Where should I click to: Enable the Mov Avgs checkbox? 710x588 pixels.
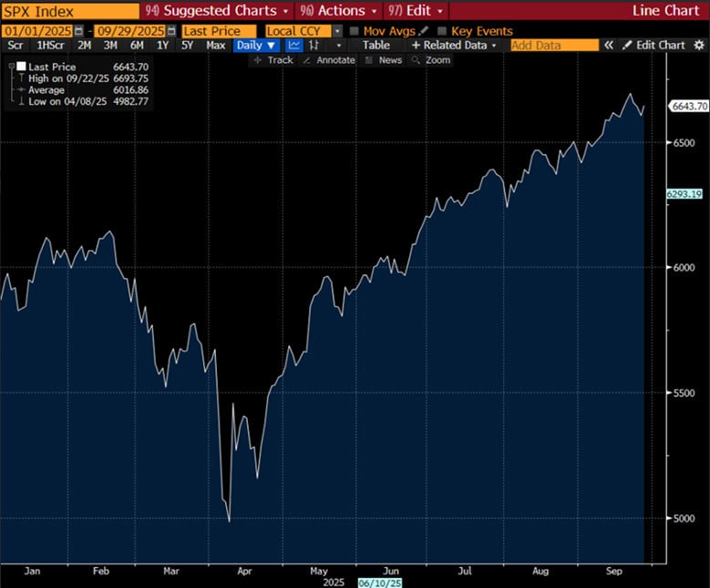point(355,31)
